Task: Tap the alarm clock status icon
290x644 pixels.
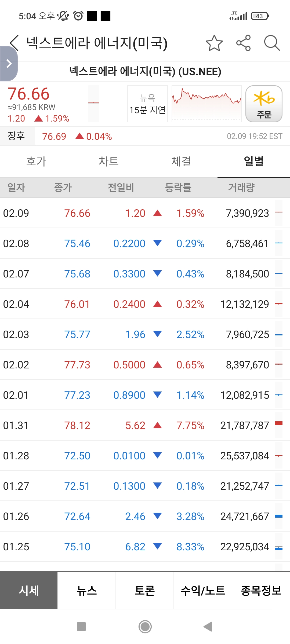Action: tap(78, 16)
